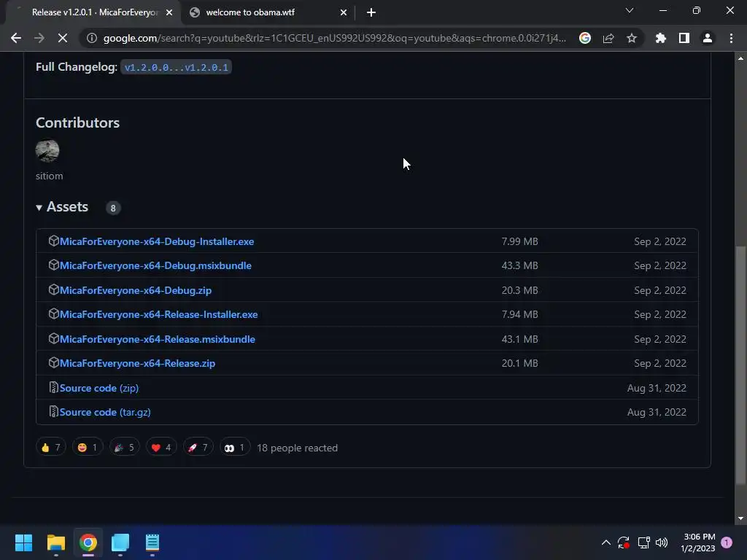Open the sitiom contributor name

[49, 176]
